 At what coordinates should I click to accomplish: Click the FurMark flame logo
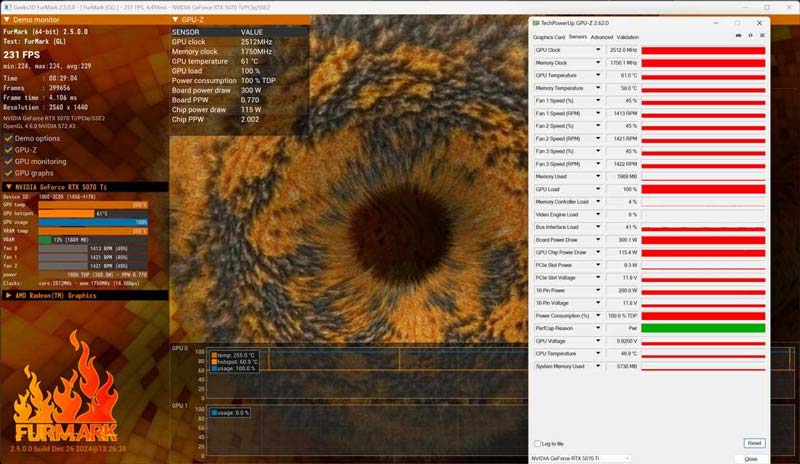tap(65, 387)
